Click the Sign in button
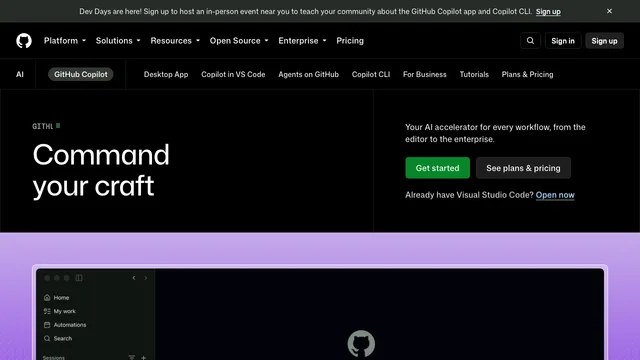The height and width of the screenshot is (360, 640). tap(563, 41)
